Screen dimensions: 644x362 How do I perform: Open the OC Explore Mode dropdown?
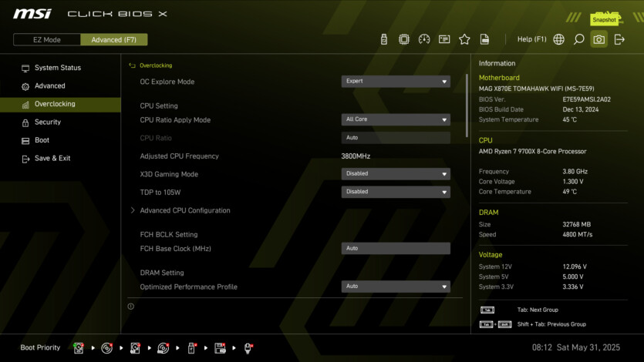[x=396, y=81]
